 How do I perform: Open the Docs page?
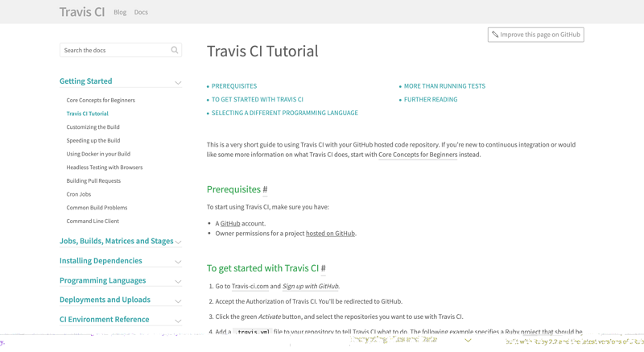point(141,12)
